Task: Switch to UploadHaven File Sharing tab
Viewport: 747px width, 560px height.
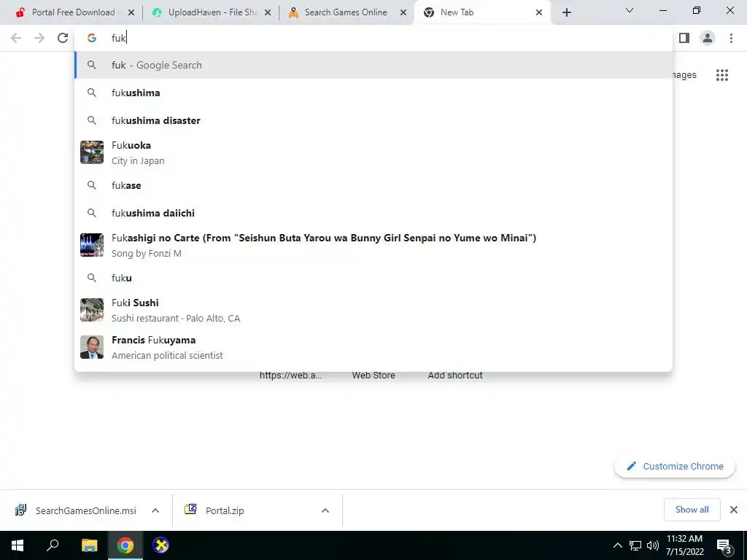Action: (212, 12)
